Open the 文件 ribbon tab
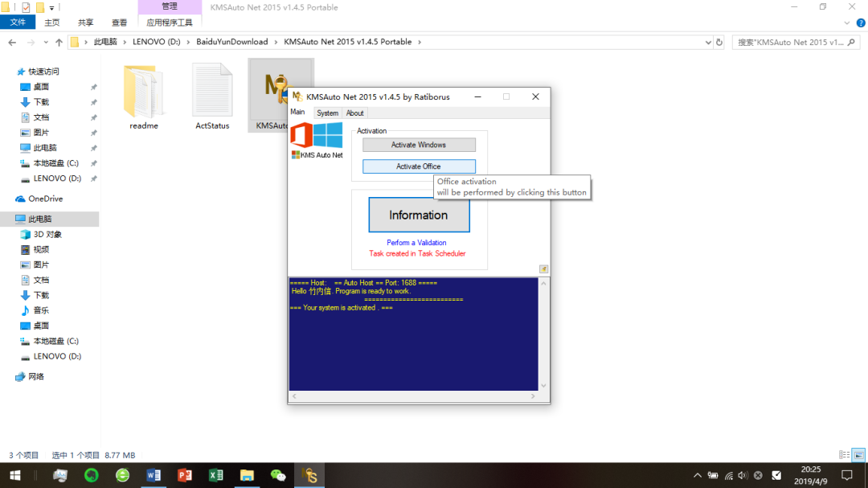Screen dimensions: 868x488 coord(18,23)
